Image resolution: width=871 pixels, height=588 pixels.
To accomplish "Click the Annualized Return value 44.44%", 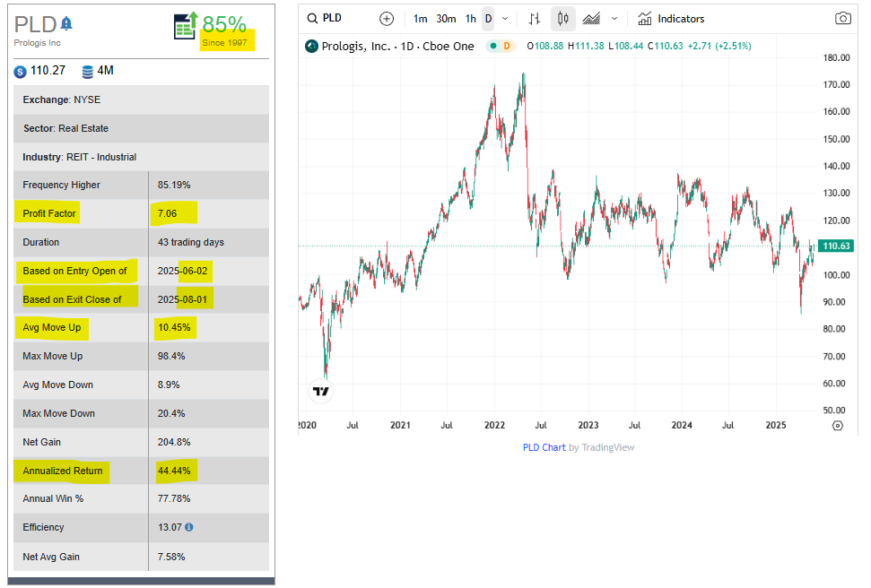I will [x=174, y=471].
